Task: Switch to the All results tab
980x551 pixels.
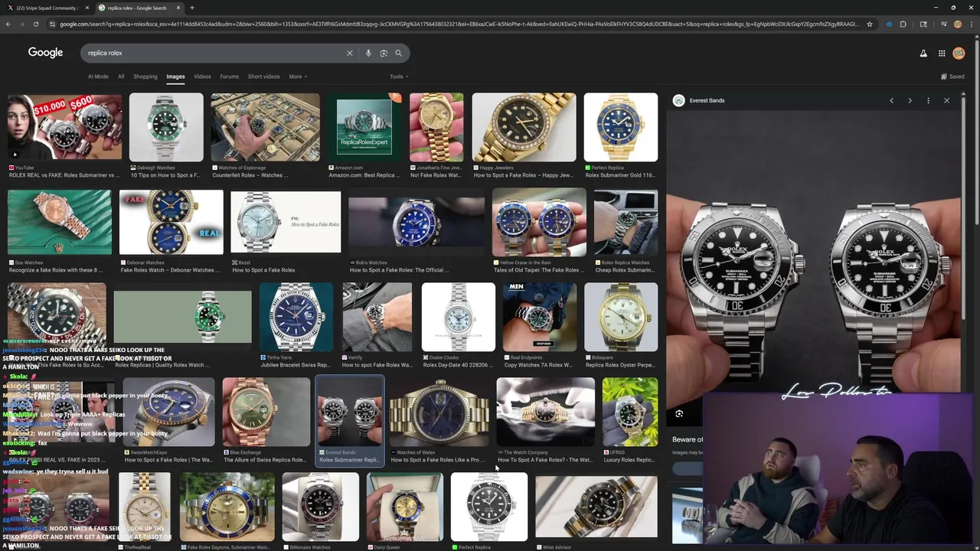Action: (121, 77)
